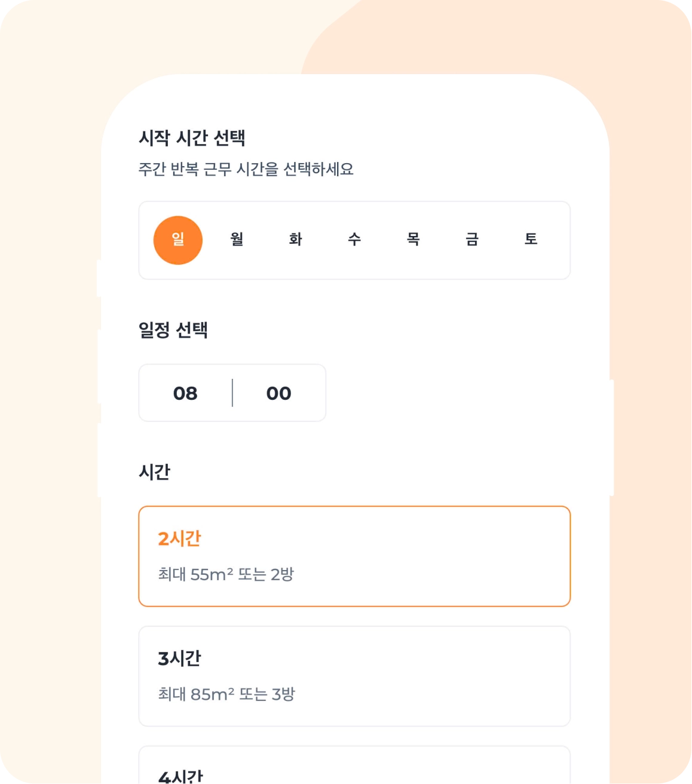Click the '최대 85m² 또는 3방' description
The width and height of the screenshot is (692, 784).
pos(226,694)
